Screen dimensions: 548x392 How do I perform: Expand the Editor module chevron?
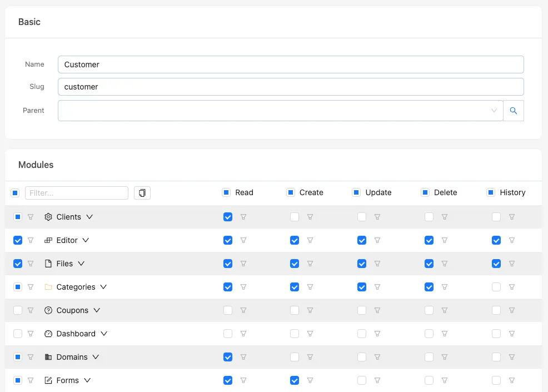click(86, 240)
